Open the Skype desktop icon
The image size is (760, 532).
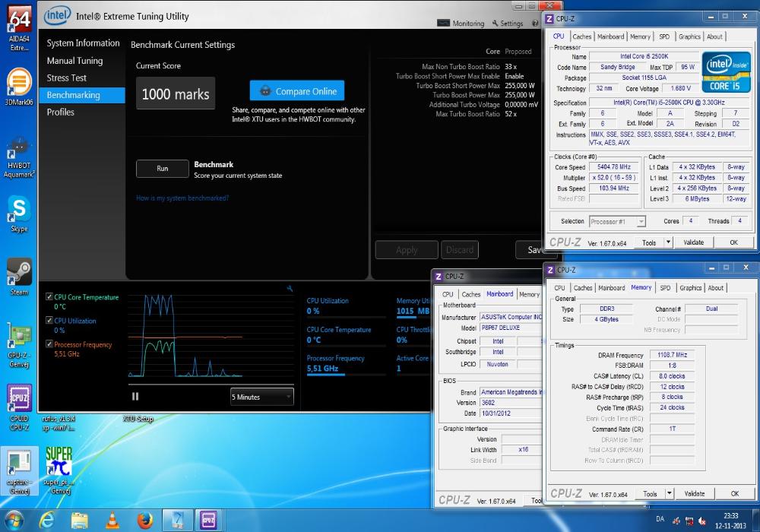[19, 214]
